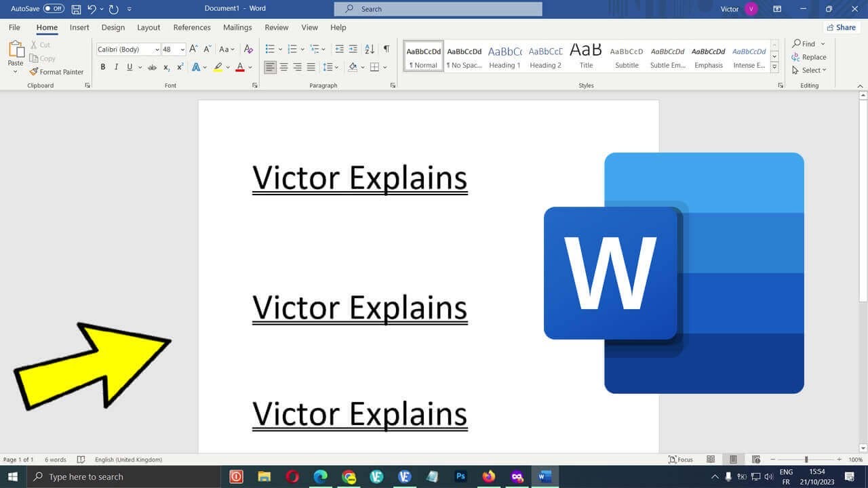Click the Search box in title bar
This screenshot has height=488, width=868.
tap(438, 9)
